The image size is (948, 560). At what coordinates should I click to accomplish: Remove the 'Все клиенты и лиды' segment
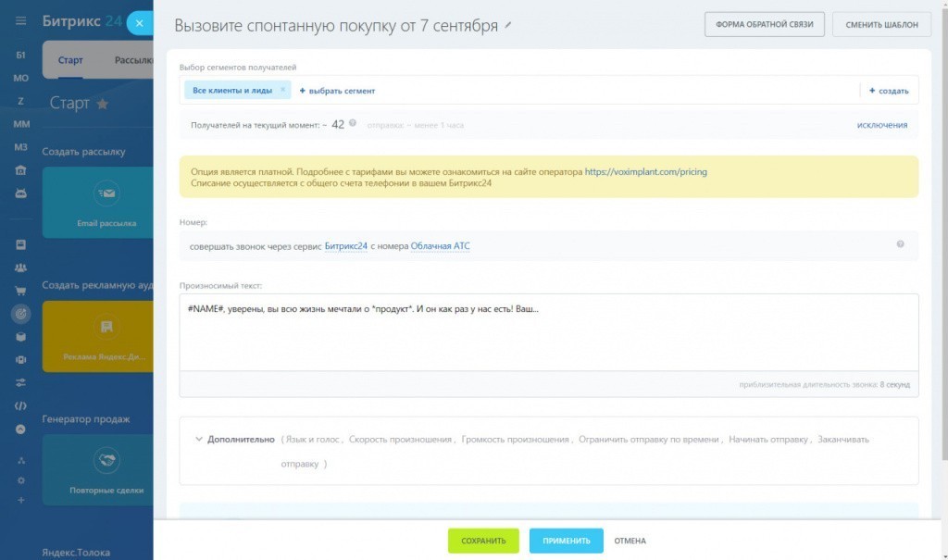pyautogui.click(x=282, y=90)
